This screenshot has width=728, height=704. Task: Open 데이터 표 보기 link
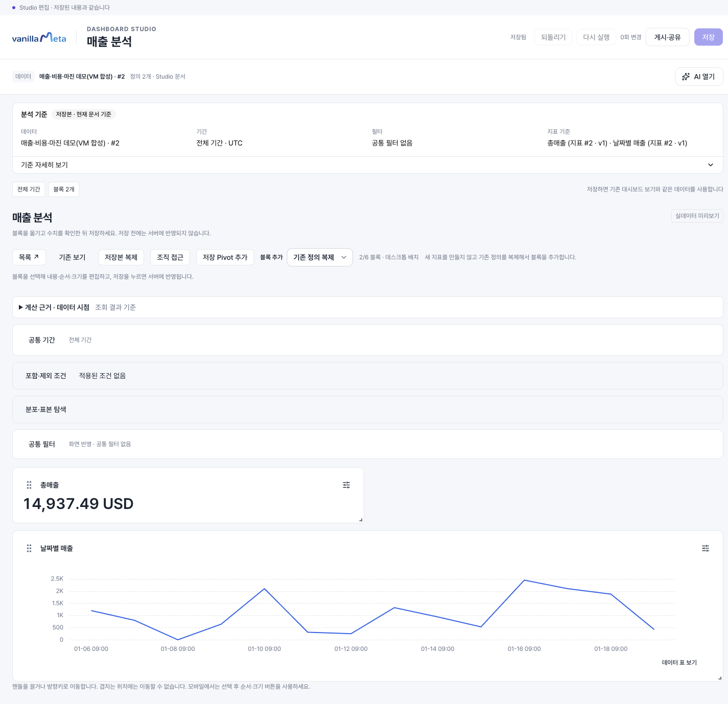[679, 663]
